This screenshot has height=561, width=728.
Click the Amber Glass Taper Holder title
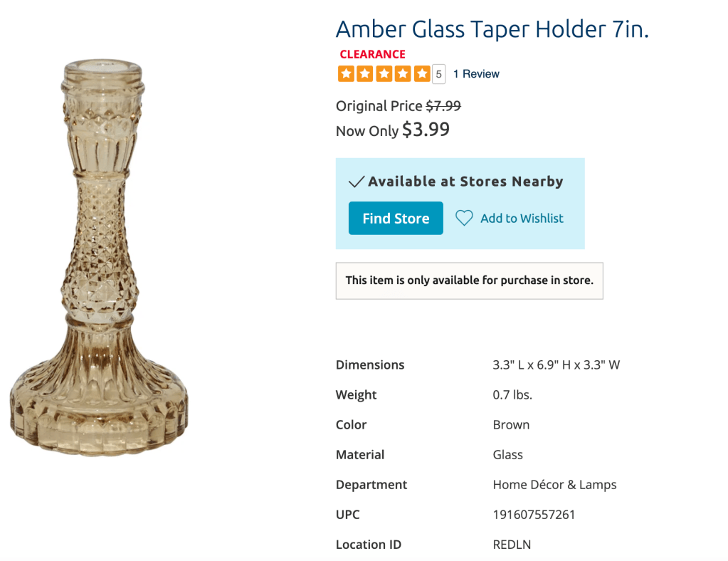click(x=492, y=29)
